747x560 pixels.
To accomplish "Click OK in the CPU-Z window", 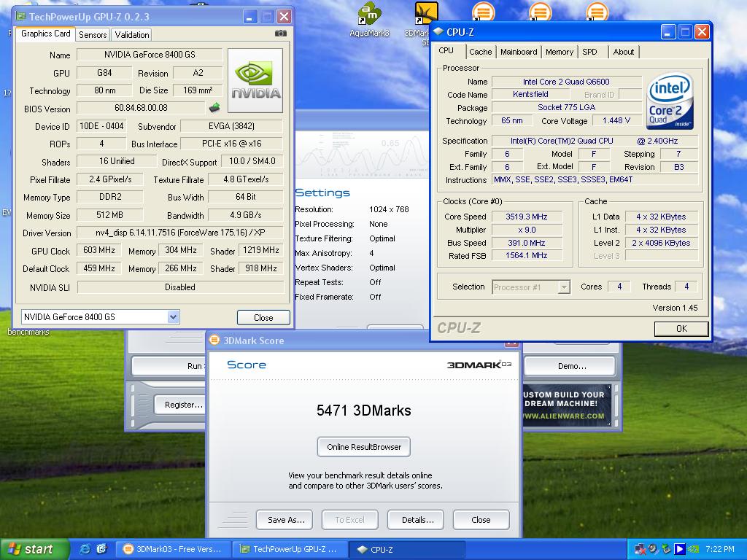I will 681,328.
